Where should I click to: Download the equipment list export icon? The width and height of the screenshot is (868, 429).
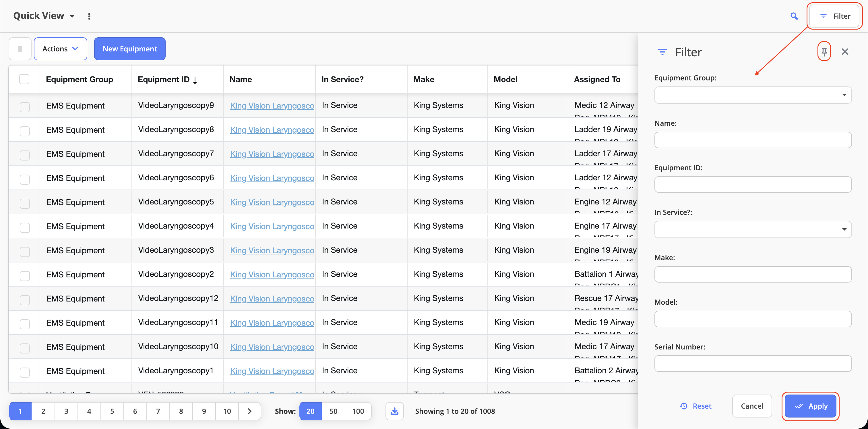[395, 411]
